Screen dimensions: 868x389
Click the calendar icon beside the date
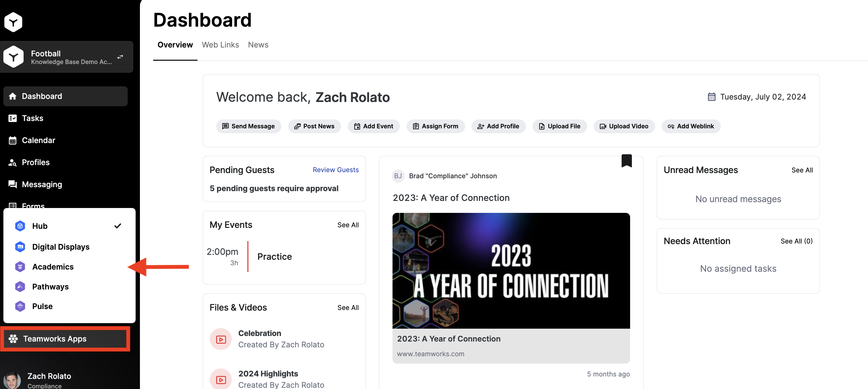(711, 97)
